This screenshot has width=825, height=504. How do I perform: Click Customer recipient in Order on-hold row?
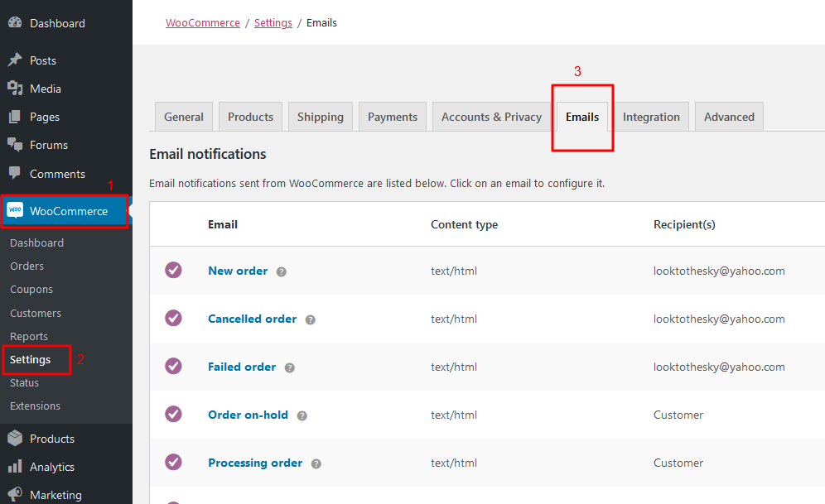coord(678,415)
